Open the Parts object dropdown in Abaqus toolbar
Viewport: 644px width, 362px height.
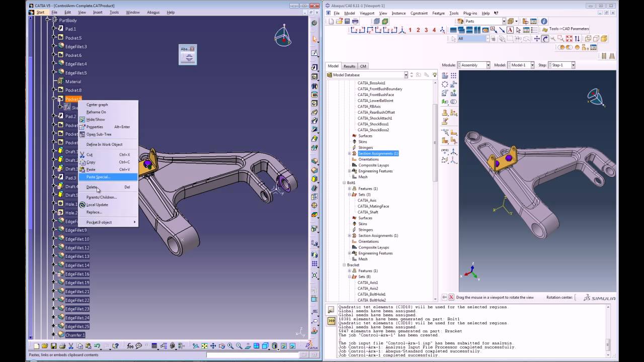[504, 21]
